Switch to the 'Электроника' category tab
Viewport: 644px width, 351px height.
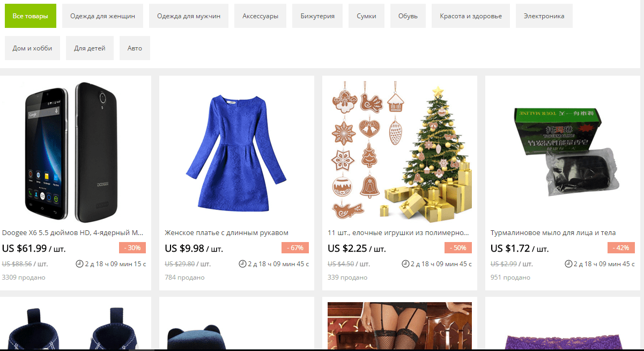tap(544, 16)
